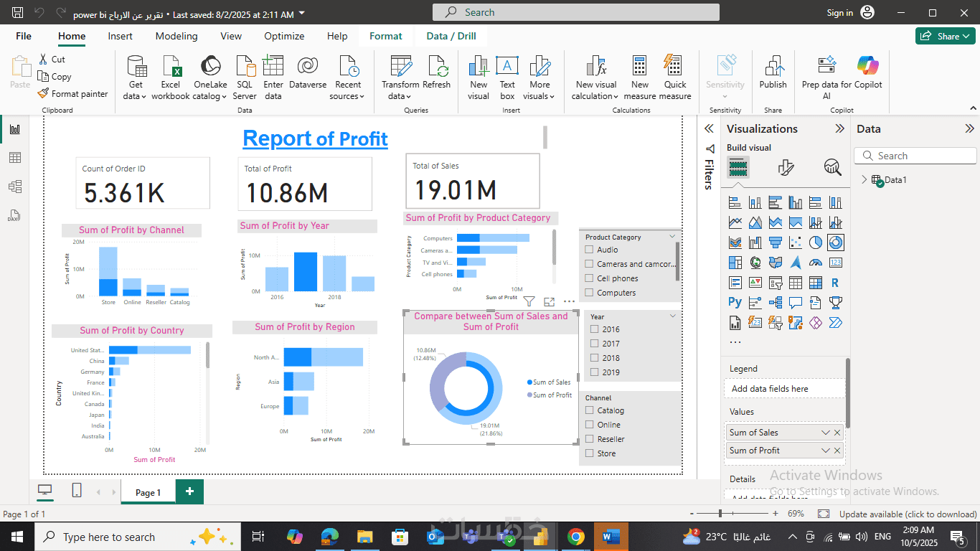The width and height of the screenshot is (980, 551).
Task: Select the line chart visual icon
Action: point(735,222)
